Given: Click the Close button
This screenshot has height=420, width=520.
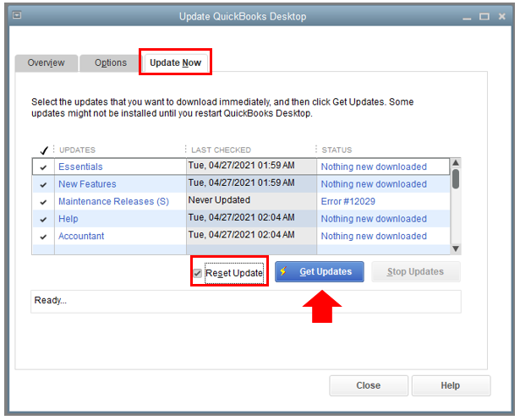Looking at the screenshot, I should tap(369, 385).
